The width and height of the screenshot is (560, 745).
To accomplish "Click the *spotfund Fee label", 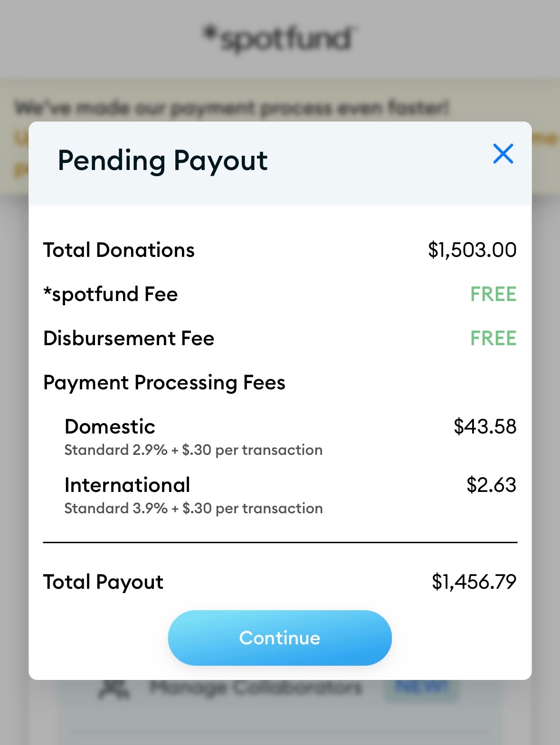I will pyautogui.click(x=111, y=294).
